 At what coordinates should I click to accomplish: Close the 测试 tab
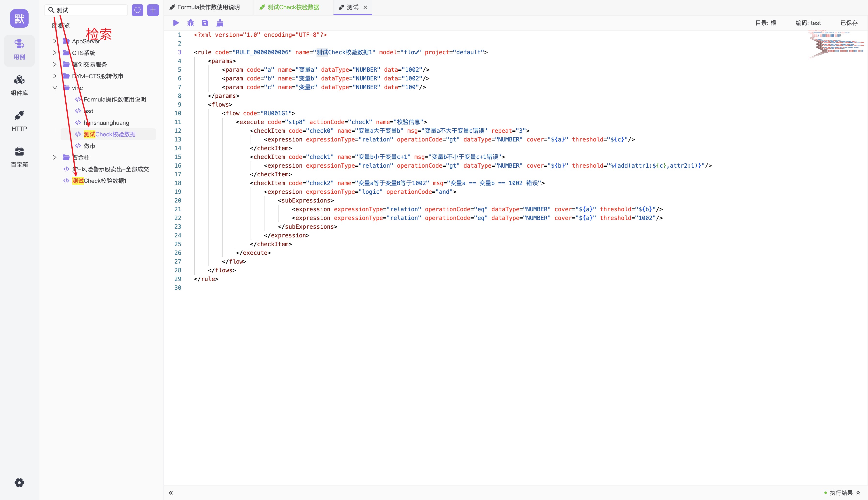[x=365, y=7]
